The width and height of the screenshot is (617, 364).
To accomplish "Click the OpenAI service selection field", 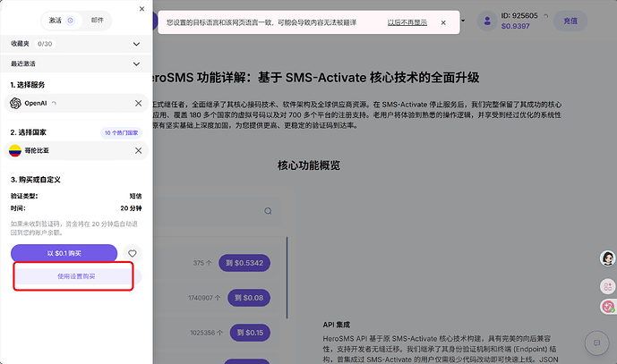I will pyautogui.click(x=76, y=103).
